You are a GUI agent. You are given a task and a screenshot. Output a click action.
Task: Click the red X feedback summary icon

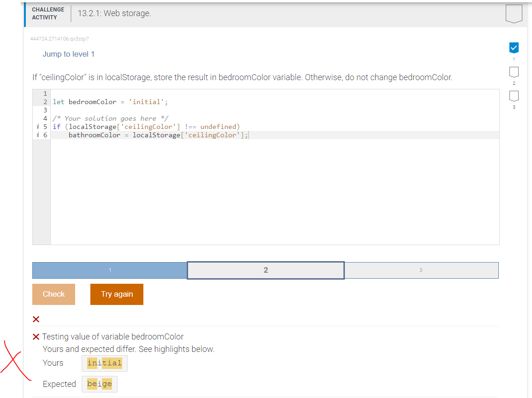pos(35,319)
